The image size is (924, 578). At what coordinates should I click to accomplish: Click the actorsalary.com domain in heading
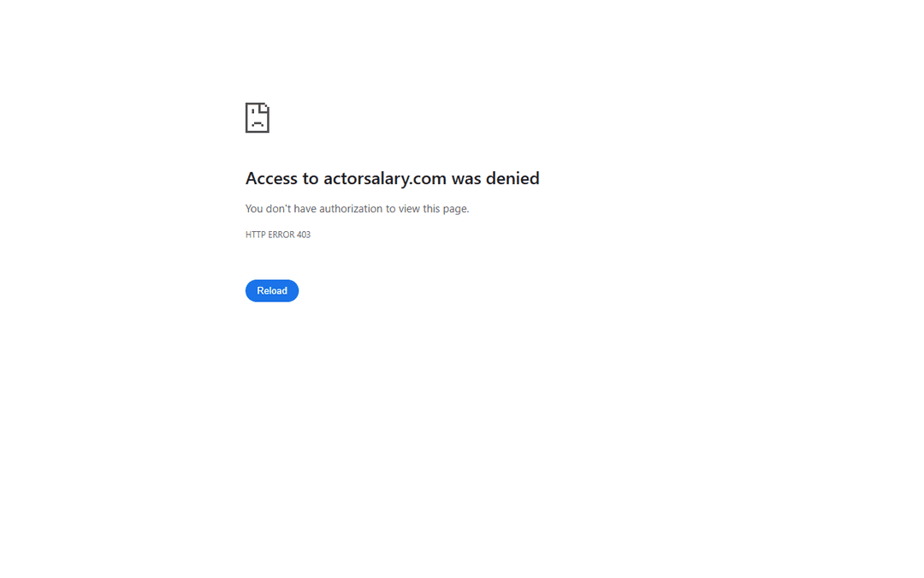(385, 178)
